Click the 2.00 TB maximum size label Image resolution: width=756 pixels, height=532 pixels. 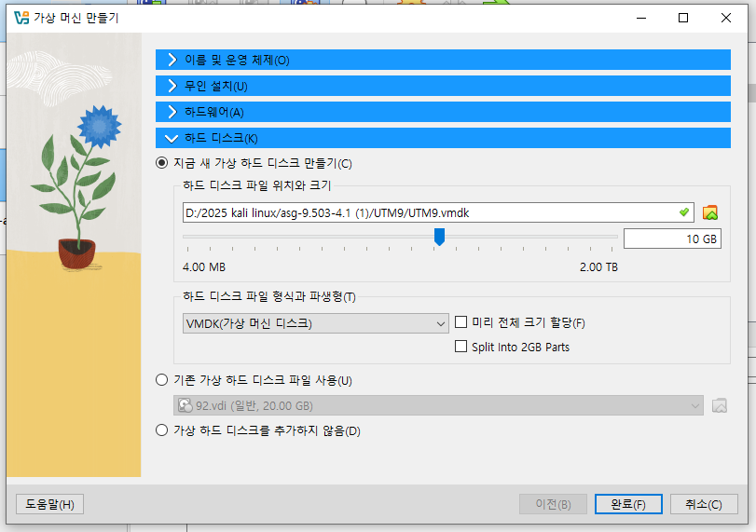click(598, 267)
